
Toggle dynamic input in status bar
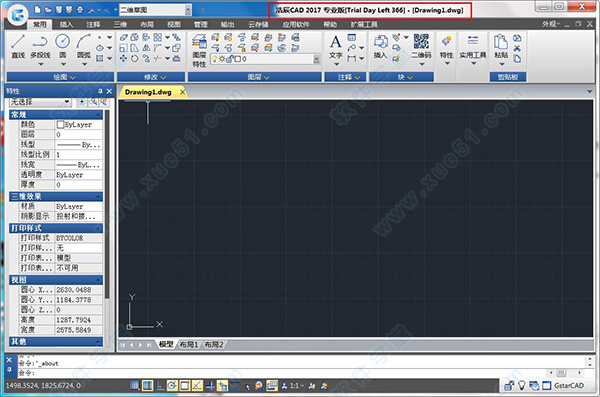222,386
